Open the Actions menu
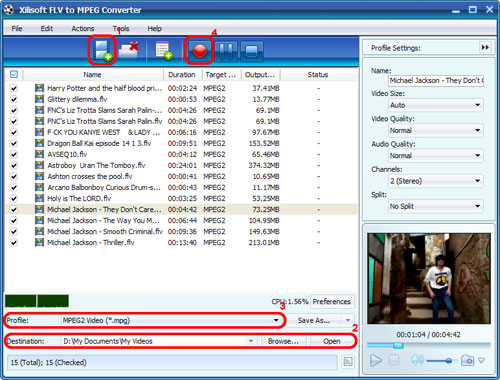500x380 pixels. click(83, 29)
